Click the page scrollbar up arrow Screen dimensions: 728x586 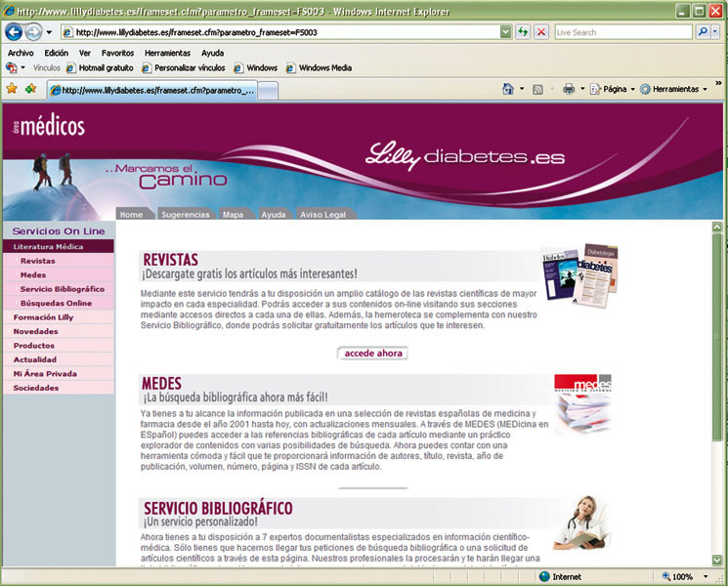tap(717, 227)
